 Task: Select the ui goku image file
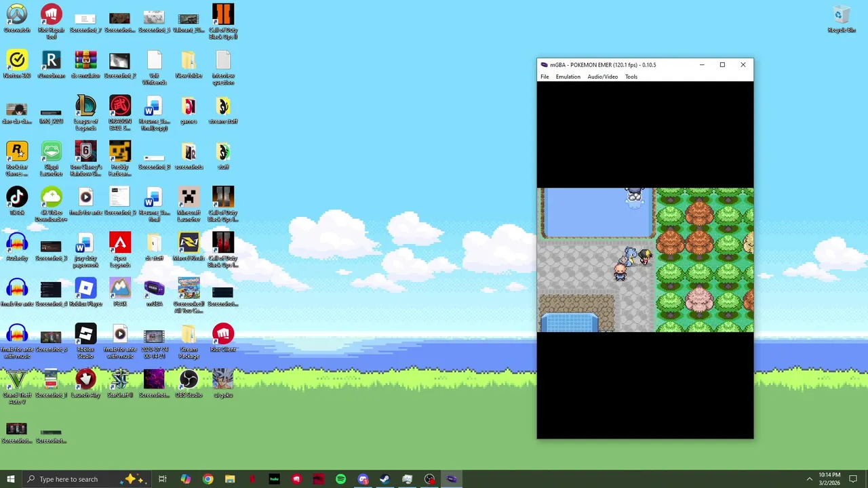pos(223,383)
